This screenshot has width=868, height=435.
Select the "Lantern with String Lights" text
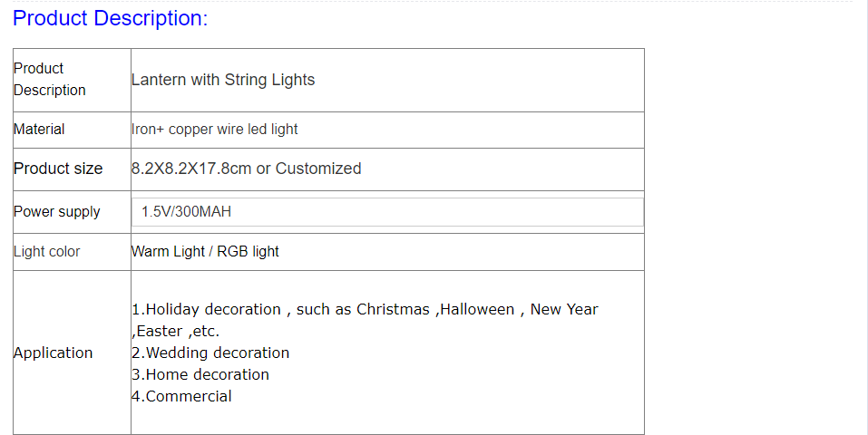(x=223, y=80)
